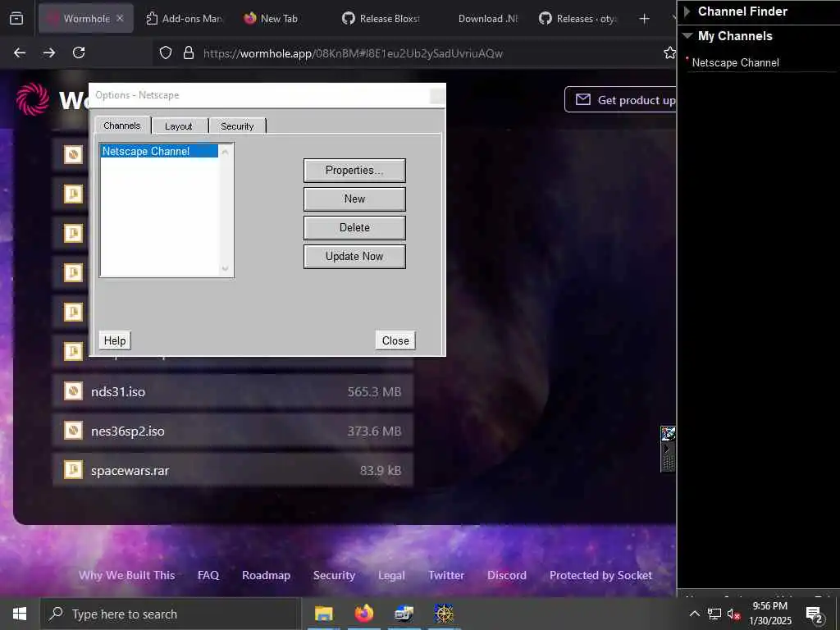Image resolution: width=840 pixels, height=630 pixels.
Task: Open the Legal footer link
Action: (391, 575)
